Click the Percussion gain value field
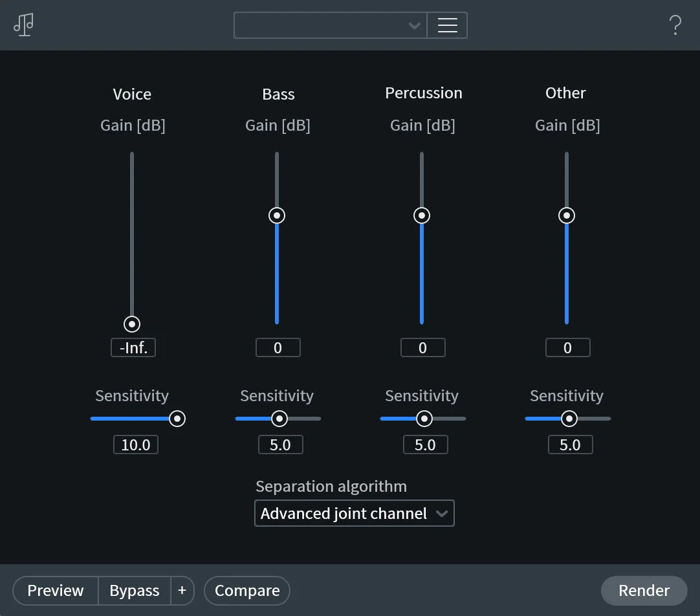This screenshot has height=616, width=700. (422, 347)
